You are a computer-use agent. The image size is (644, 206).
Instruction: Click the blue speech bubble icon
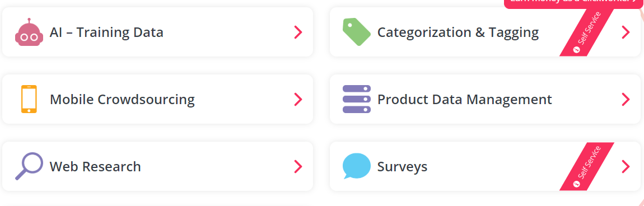[x=357, y=166]
